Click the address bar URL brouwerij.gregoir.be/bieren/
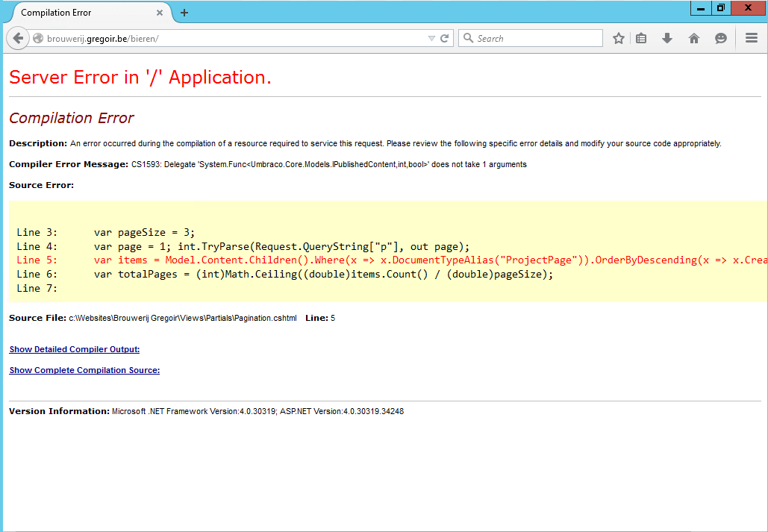Viewport: 768px width, 532px height. (103, 39)
